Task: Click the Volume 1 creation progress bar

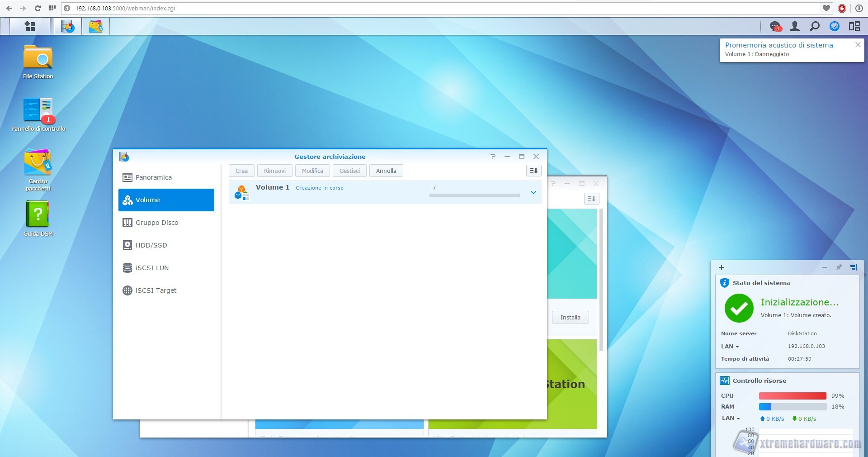Action: (x=474, y=195)
